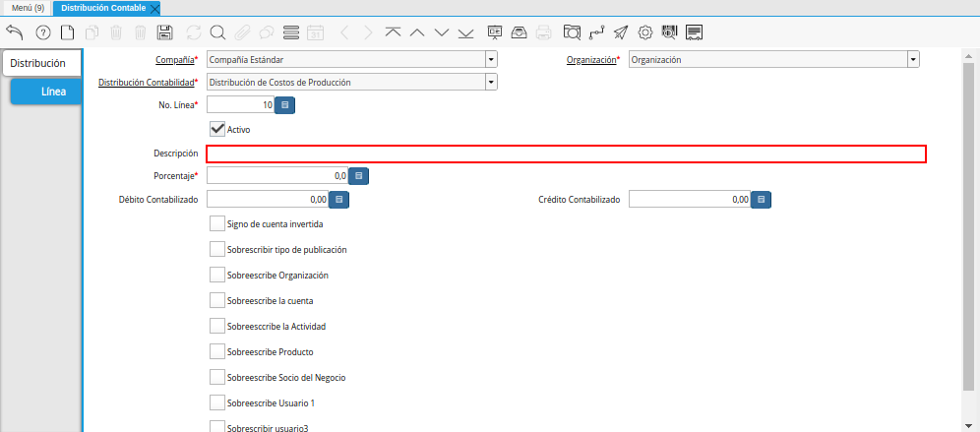Open the Process gear icon
The width and height of the screenshot is (980, 432).
pyautogui.click(x=645, y=32)
